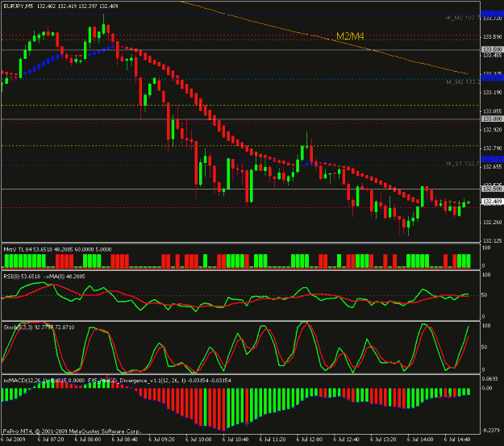Screen dimensions: 504x446
Task: Click the 6 Jul 09:20 time label
Action: click(161, 440)
